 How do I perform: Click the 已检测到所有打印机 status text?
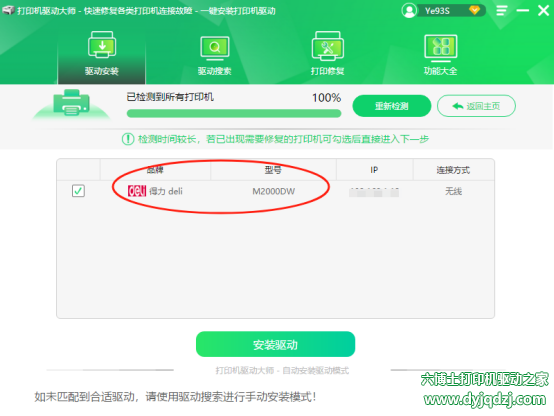[x=170, y=97]
